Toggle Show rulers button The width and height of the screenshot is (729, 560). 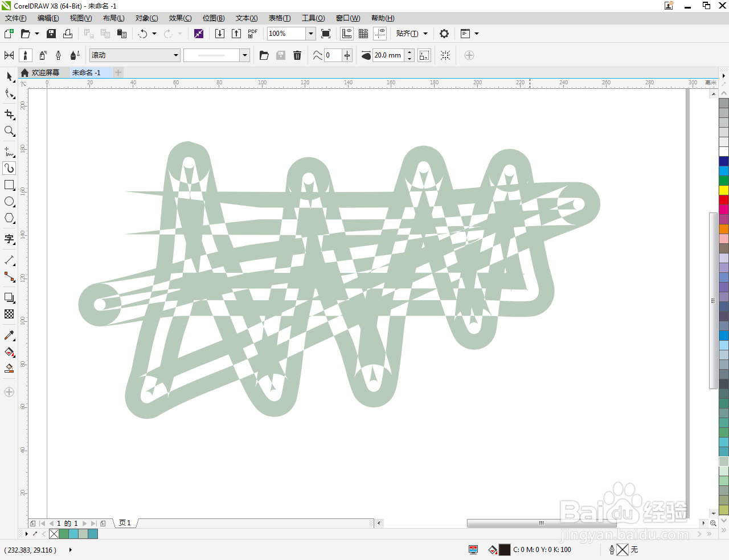pyautogui.click(x=347, y=34)
